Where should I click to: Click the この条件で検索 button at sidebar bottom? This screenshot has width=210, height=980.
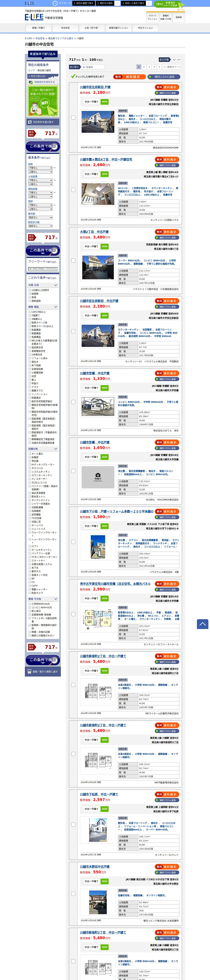(43, 660)
